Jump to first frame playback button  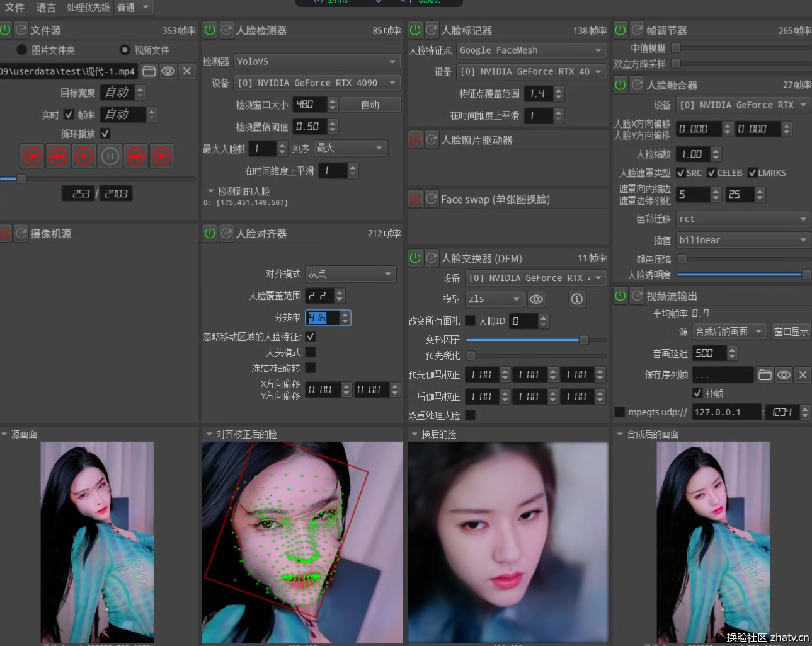(32, 156)
